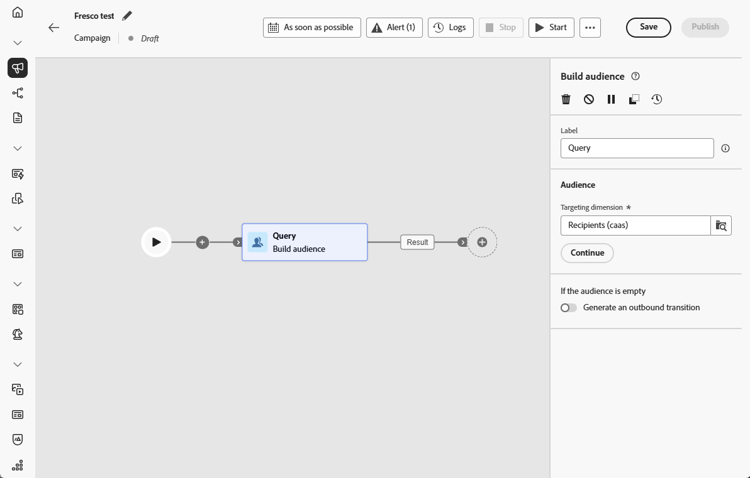Enable Generate an outbound transition
Viewport: 750px width, 478px height.
point(568,308)
